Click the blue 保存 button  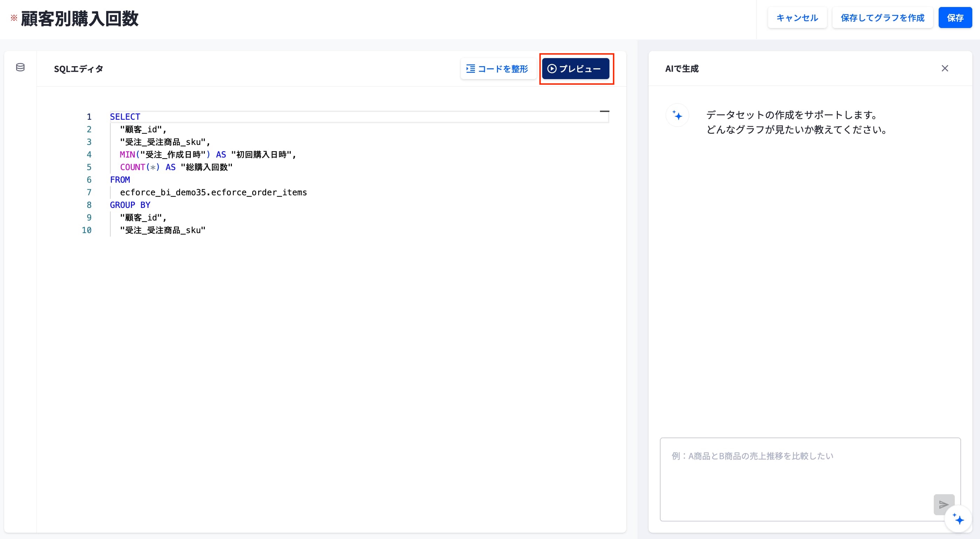[x=955, y=18]
